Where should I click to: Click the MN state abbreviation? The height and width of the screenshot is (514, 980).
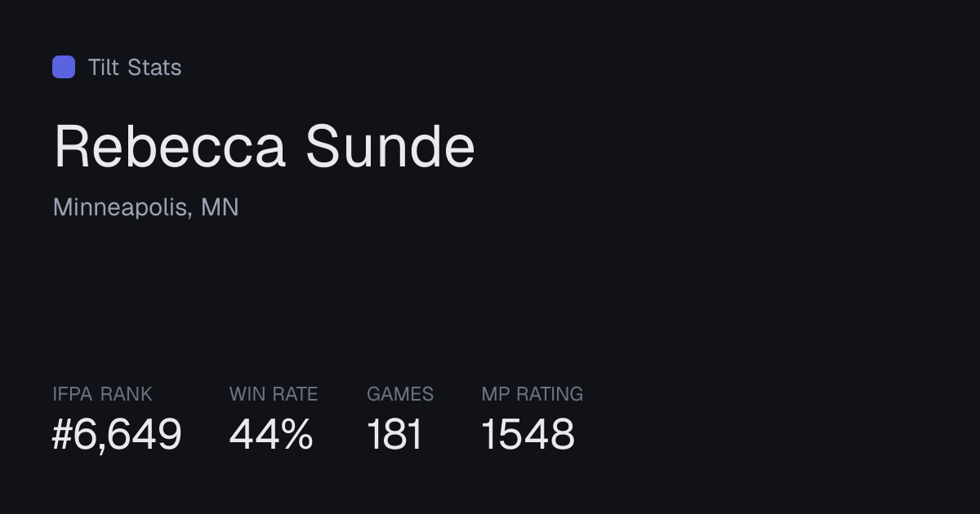(220, 207)
